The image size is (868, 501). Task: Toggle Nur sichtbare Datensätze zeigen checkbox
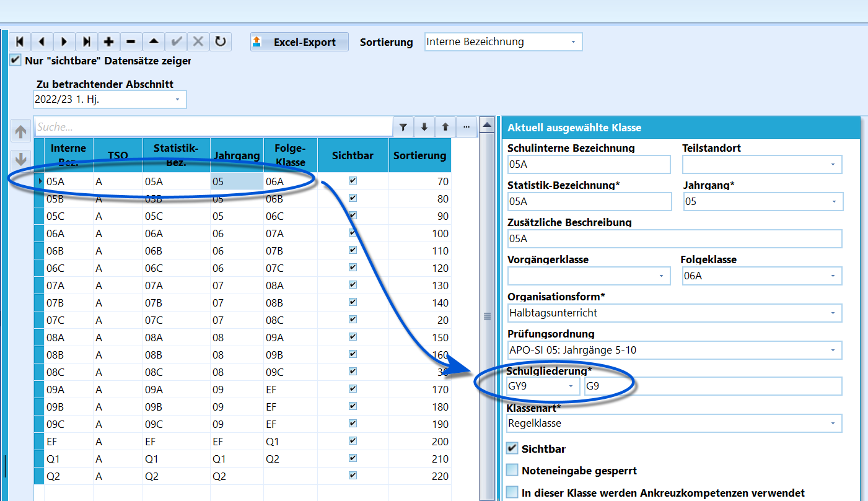pos(15,60)
